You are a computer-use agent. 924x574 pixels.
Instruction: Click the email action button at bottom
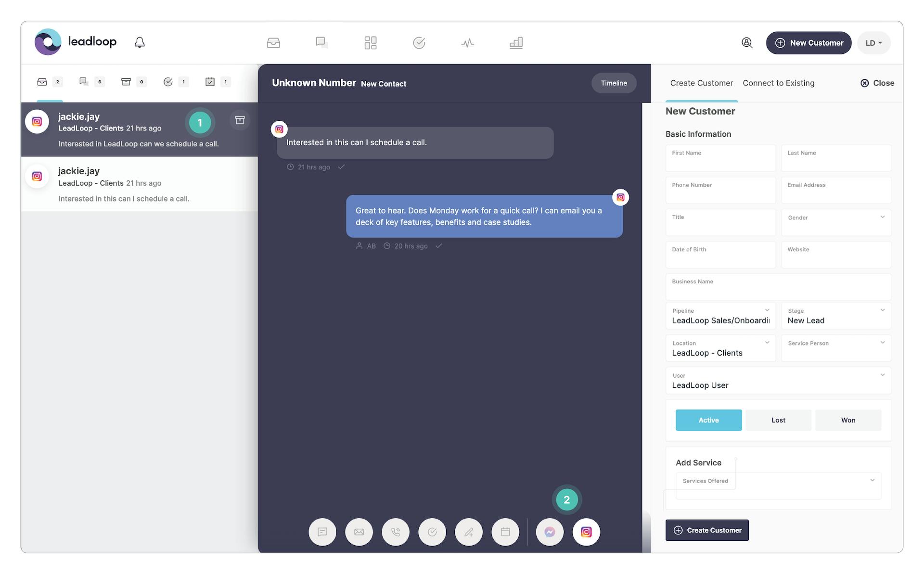[359, 532]
